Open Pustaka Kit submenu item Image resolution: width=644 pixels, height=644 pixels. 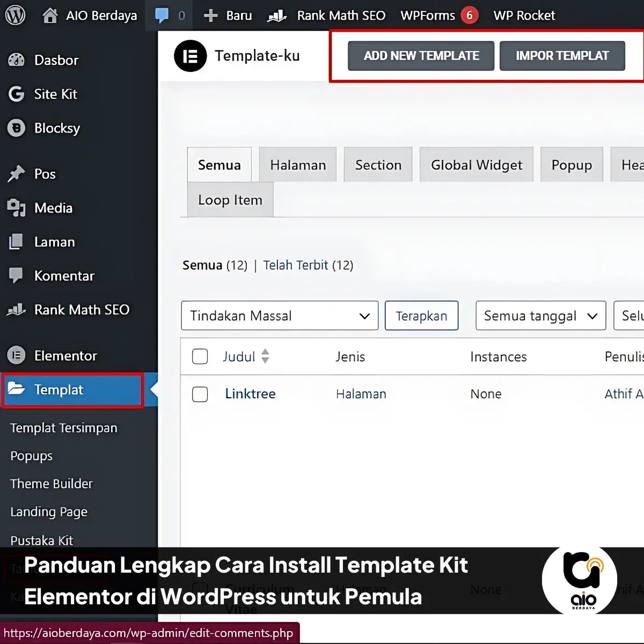pyautogui.click(x=42, y=540)
